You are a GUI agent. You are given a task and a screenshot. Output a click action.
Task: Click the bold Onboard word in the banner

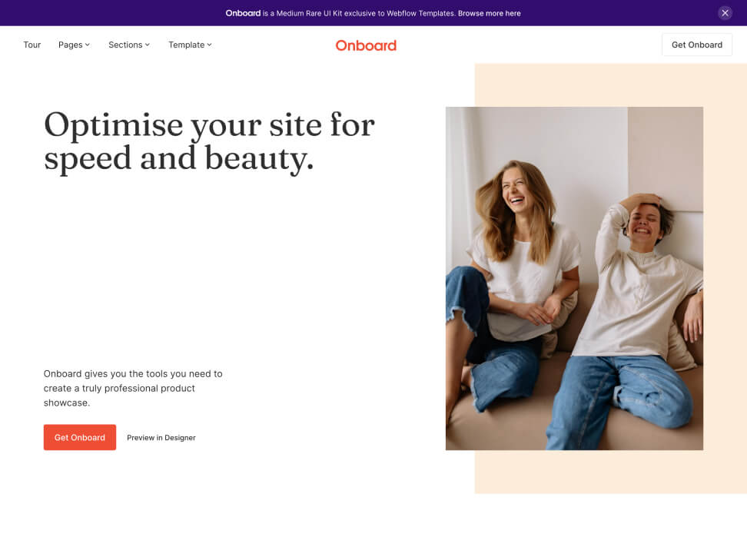pos(243,13)
